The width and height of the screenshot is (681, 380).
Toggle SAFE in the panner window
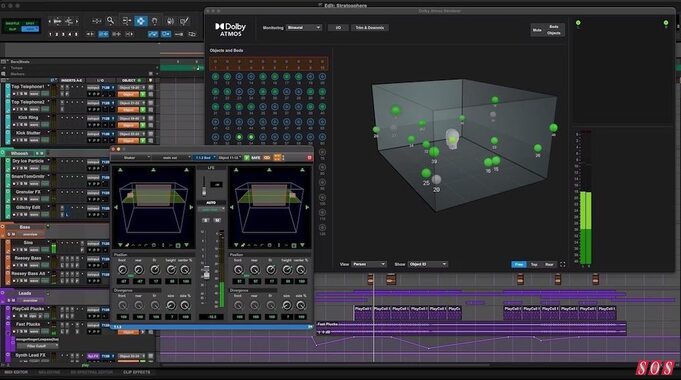click(256, 158)
